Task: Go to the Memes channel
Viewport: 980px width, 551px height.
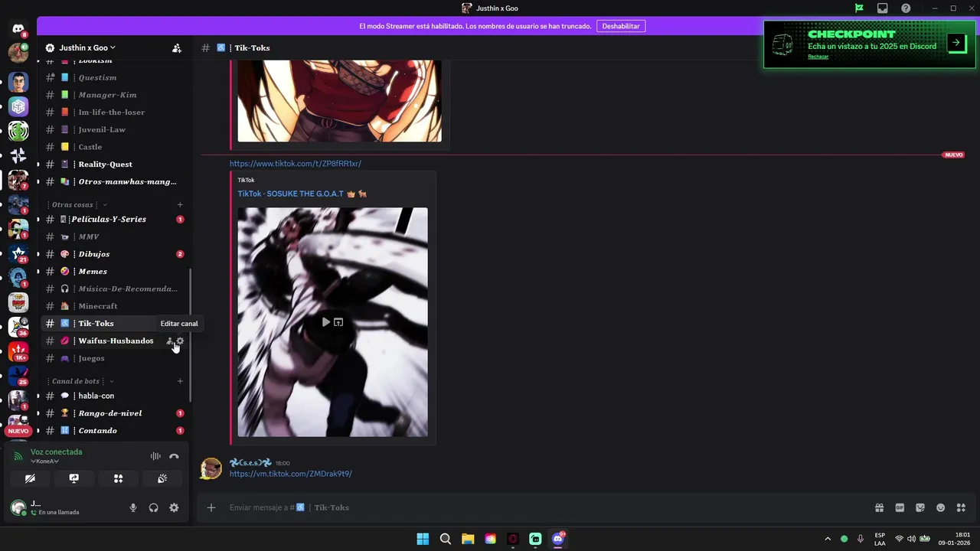Action: [114, 271]
